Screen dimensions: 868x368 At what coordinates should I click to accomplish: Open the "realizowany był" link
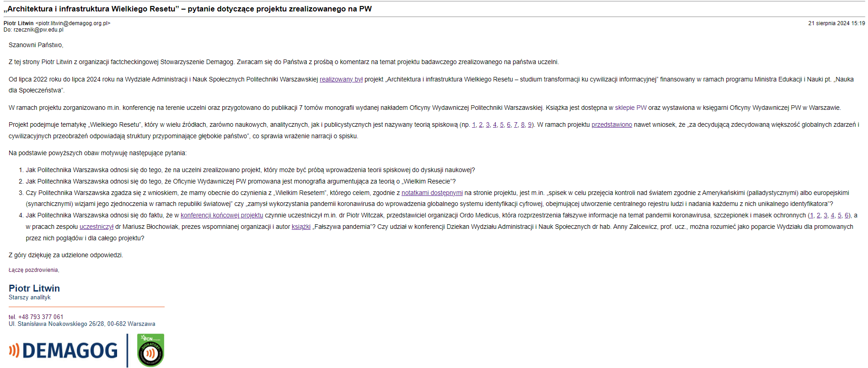[x=341, y=79]
